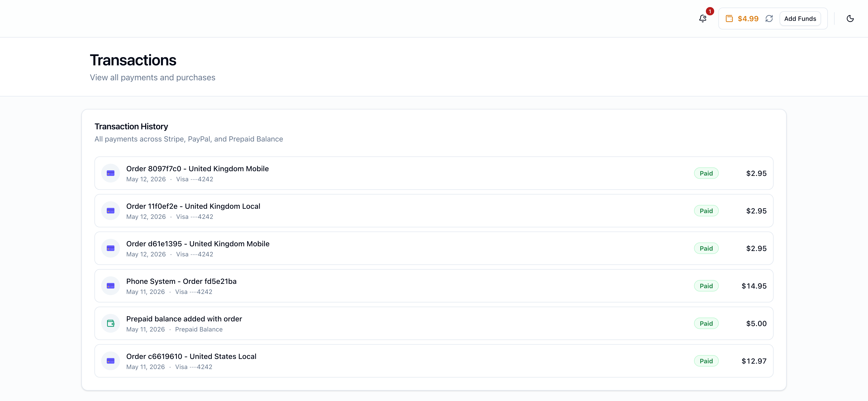Click Paid badge on Prepaid balance row
The image size is (868, 401).
pos(706,323)
